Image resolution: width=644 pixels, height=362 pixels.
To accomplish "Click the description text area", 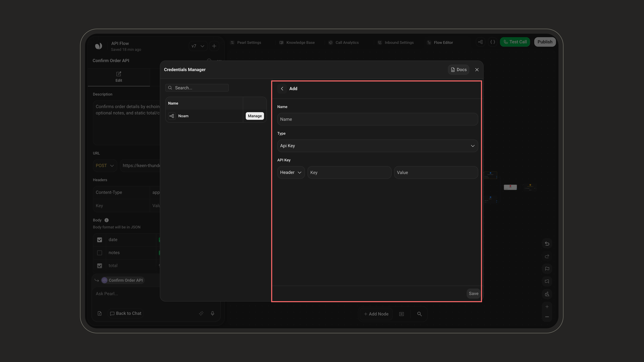I will [127, 123].
